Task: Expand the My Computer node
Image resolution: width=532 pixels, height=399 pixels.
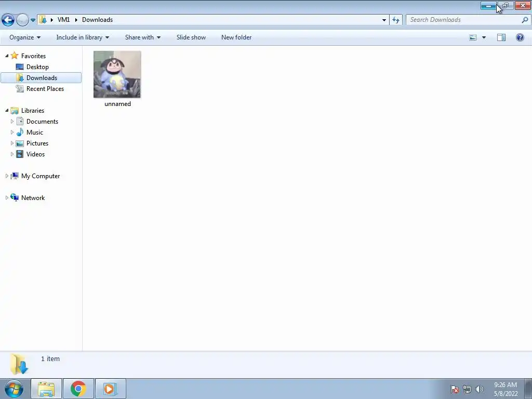Action: pyautogui.click(x=7, y=176)
